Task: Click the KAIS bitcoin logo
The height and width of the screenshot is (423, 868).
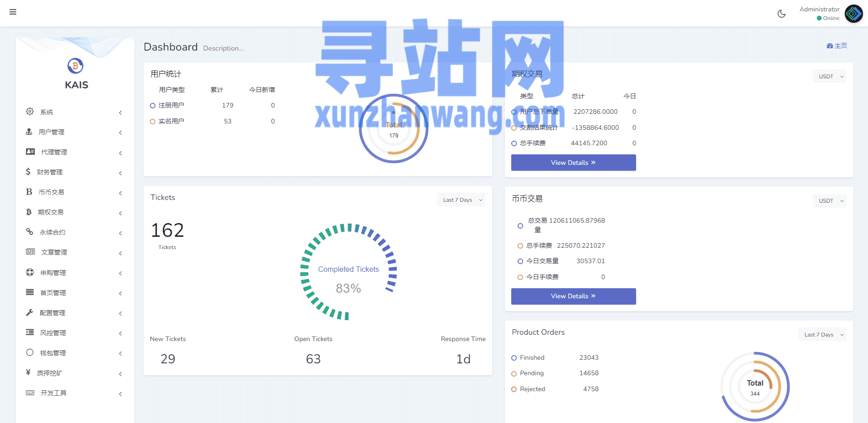Action: [x=76, y=66]
